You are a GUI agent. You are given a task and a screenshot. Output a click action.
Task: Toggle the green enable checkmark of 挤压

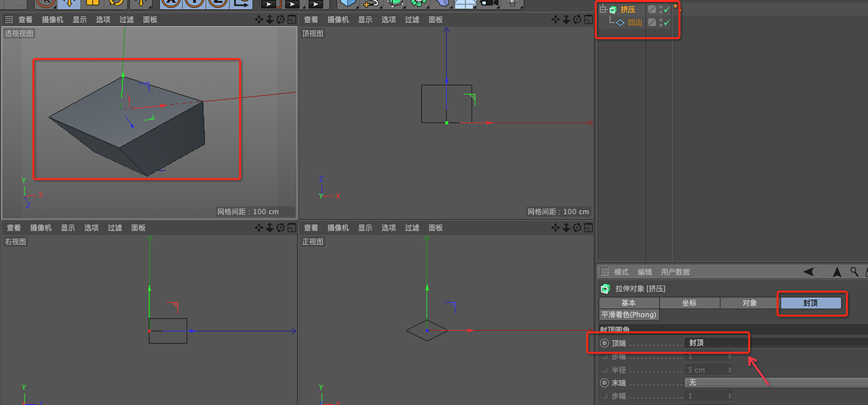click(667, 10)
